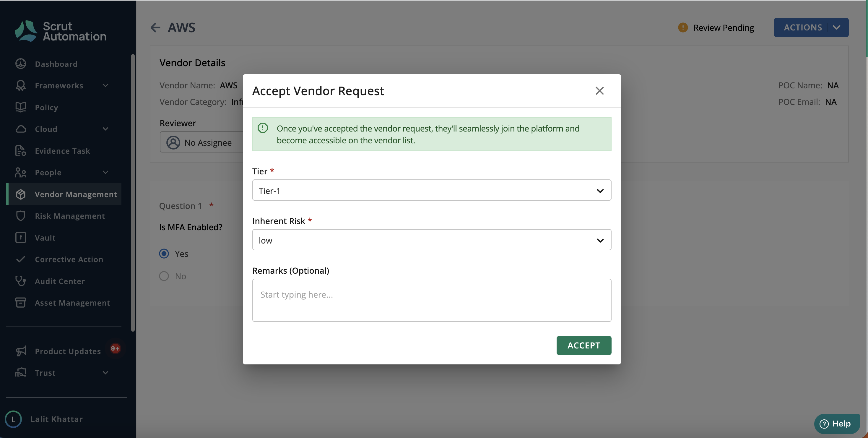868x438 pixels.
Task: Expand the Cloud menu chevron
Action: [x=105, y=129]
